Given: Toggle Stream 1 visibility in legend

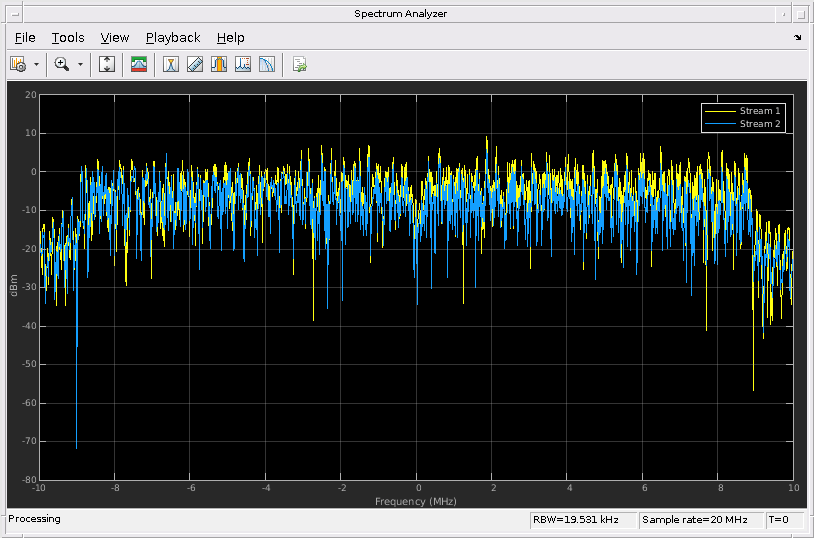Looking at the screenshot, I should [760, 111].
